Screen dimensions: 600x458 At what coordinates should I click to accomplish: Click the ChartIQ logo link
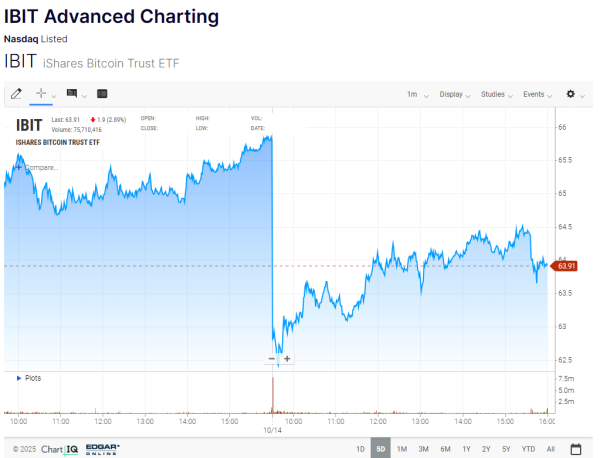[59, 449]
